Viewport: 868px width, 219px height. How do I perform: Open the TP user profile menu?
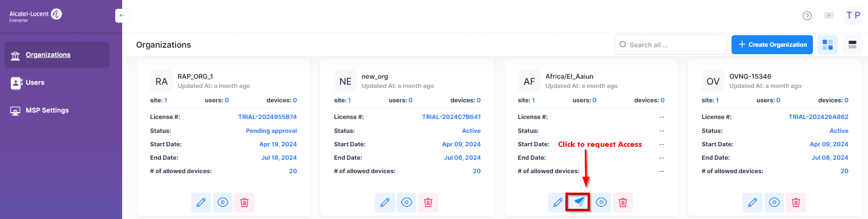(853, 15)
